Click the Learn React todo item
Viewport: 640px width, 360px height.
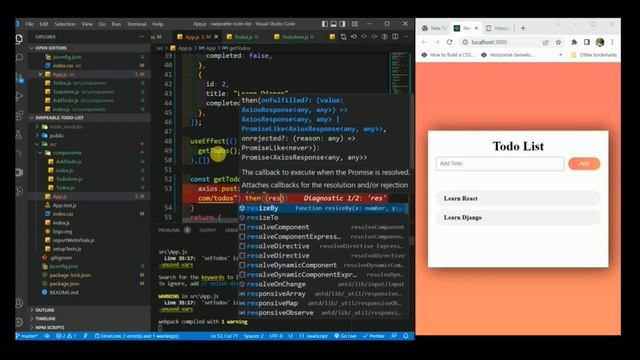[518, 198]
